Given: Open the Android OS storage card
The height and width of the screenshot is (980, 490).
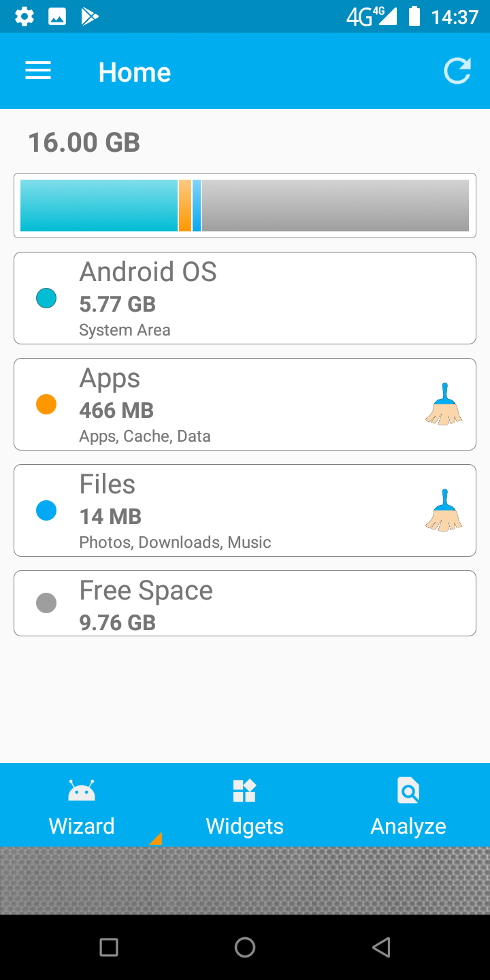Looking at the screenshot, I should 245,298.
